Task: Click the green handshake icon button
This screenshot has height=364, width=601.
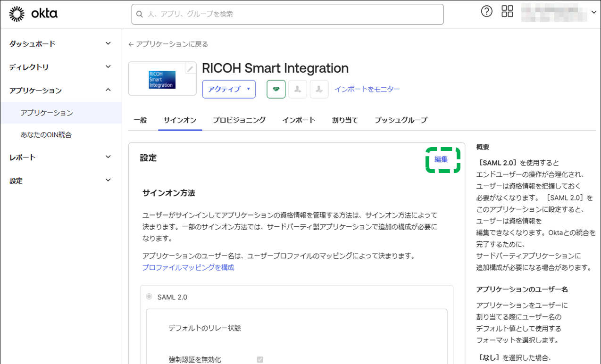Action: [x=276, y=89]
